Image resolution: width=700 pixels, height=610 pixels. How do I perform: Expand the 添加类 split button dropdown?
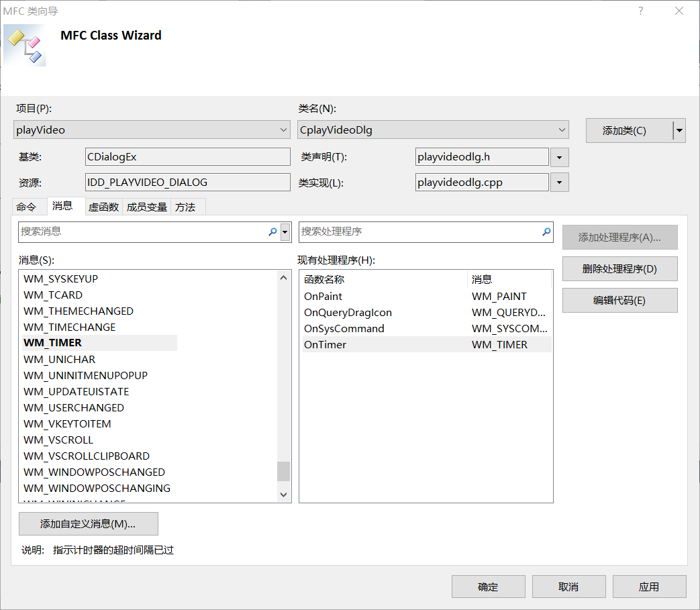tap(679, 130)
